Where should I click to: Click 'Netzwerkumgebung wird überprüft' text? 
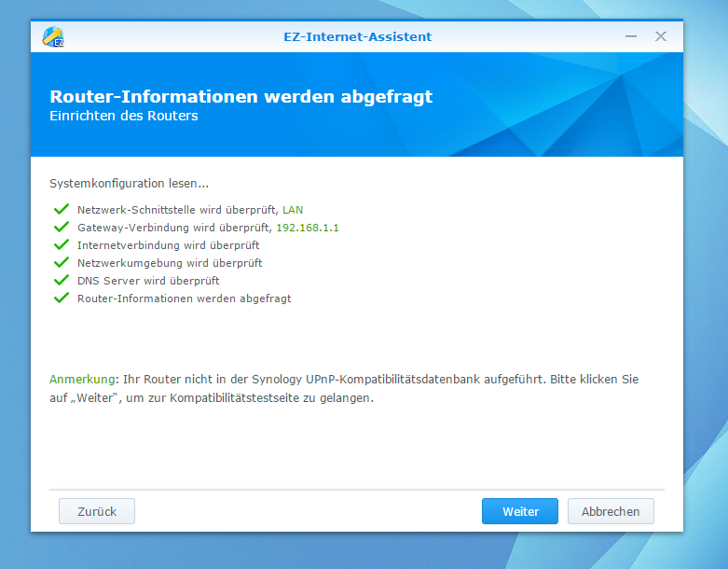pyautogui.click(x=170, y=263)
